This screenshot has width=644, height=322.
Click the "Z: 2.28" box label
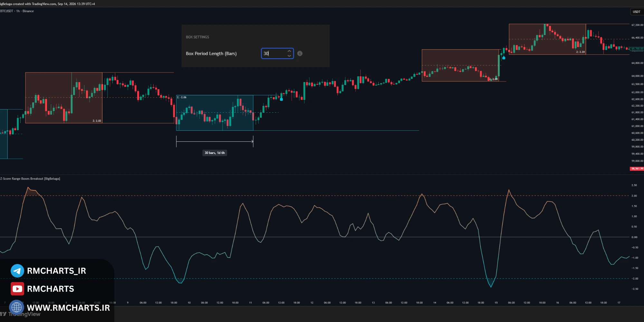[x=581, y=52]
